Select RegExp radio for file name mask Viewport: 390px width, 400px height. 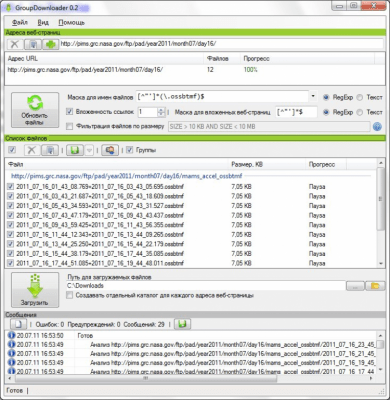[x=326, y=97]
